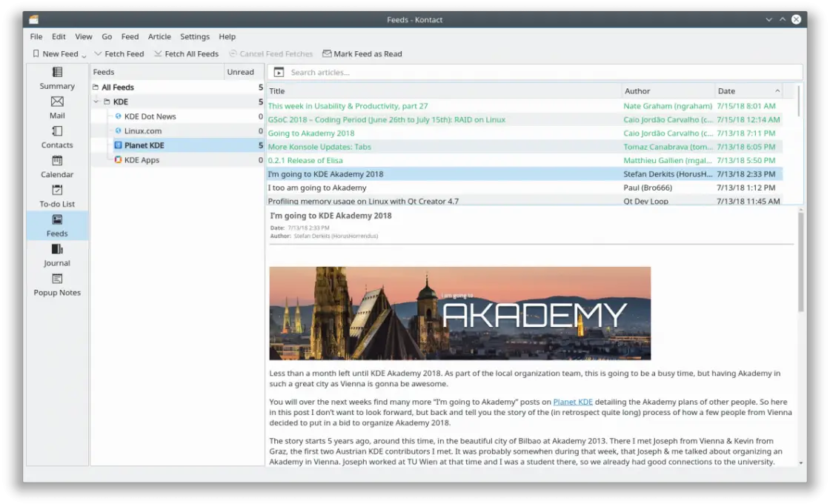Open Calendar from the sidebar
This screenshot has width=830, height=504.
pos(57,167)
